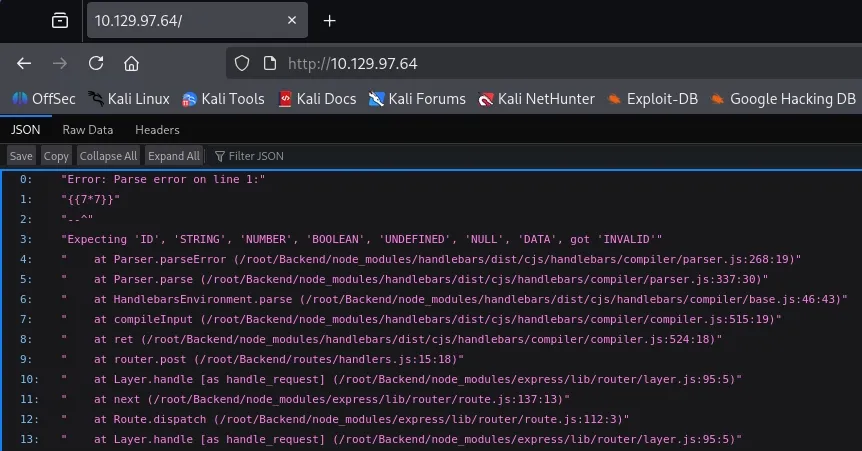Click the Save button

point(21,156)
